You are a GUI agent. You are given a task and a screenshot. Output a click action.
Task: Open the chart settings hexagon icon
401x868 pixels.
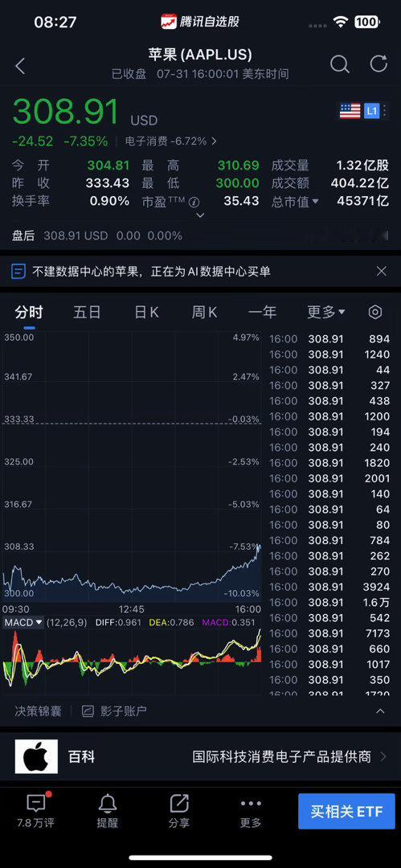(x=375, y=312)
